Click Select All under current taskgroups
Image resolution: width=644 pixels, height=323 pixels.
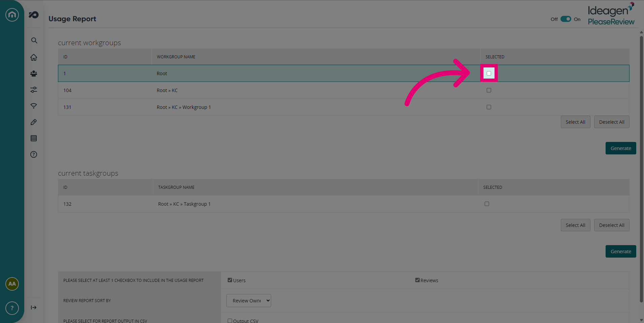575,225
